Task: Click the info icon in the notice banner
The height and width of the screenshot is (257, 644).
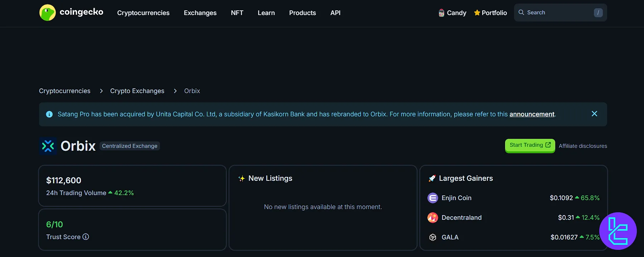Action: pos(49,114)
